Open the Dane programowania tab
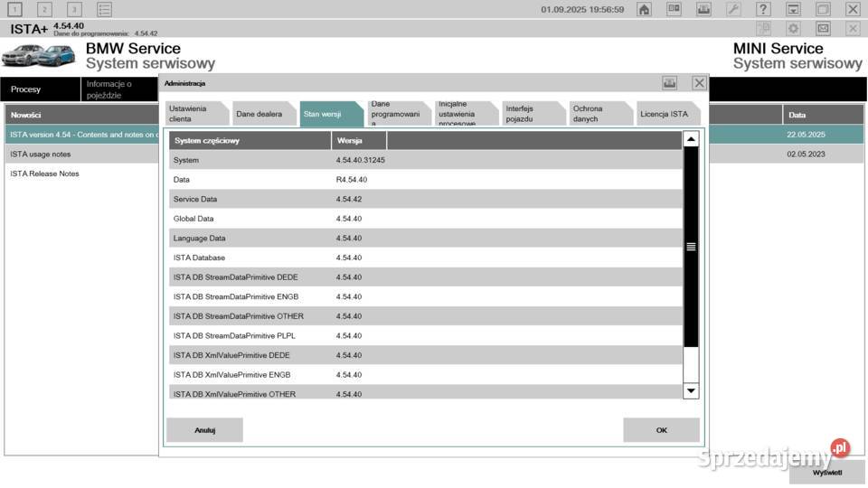This screenshot has width=868, height=488. pyautogui.click(x=399, y=114)
